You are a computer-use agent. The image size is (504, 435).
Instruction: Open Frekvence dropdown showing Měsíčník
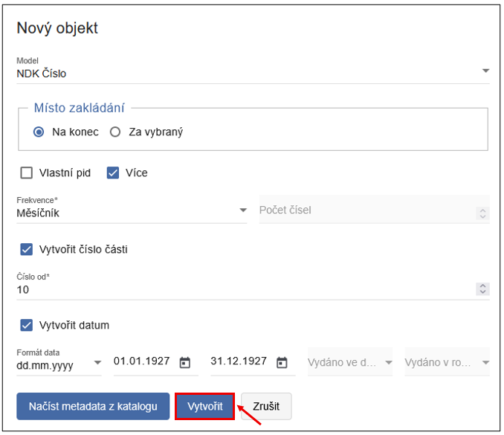(x=242, y=211)
